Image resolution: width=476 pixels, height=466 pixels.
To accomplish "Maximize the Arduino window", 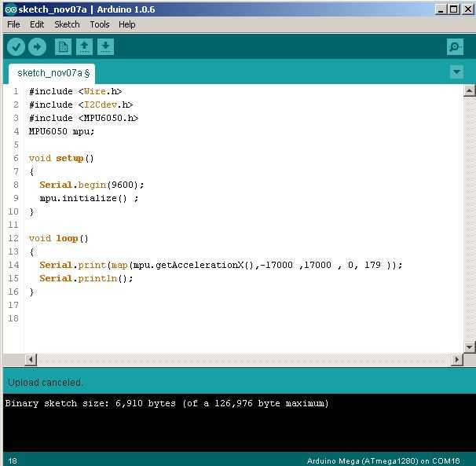I will 454,9.
